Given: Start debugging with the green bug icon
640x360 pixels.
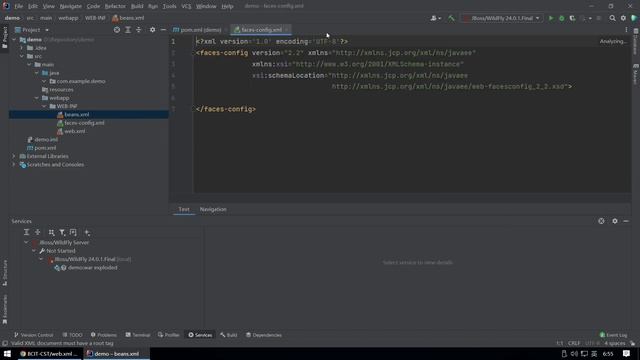Looking at the screenshot, I should click(x=562, y=18).
